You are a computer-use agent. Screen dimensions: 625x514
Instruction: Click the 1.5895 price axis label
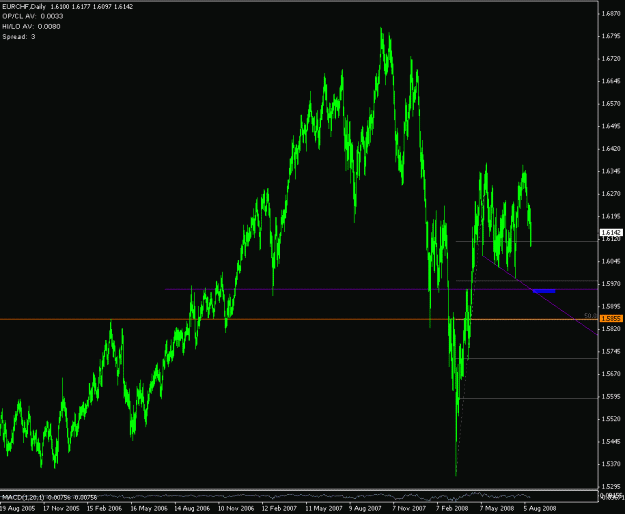(611, 306)
